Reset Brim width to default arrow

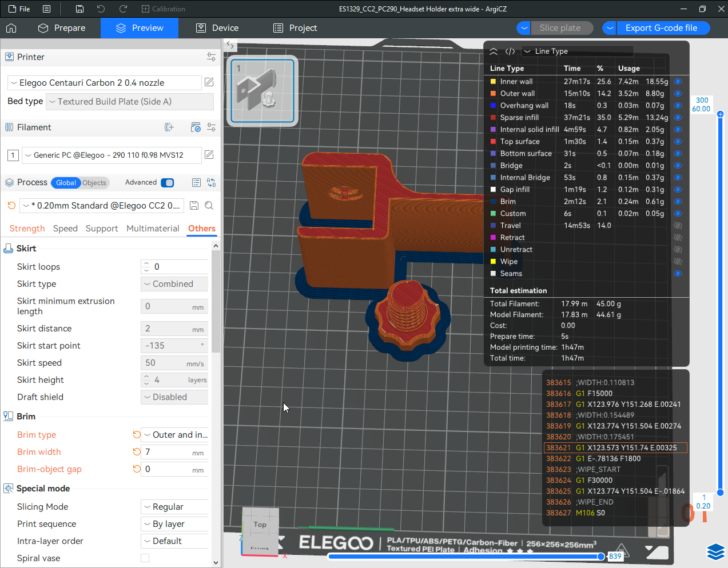[x=137, y=452]
